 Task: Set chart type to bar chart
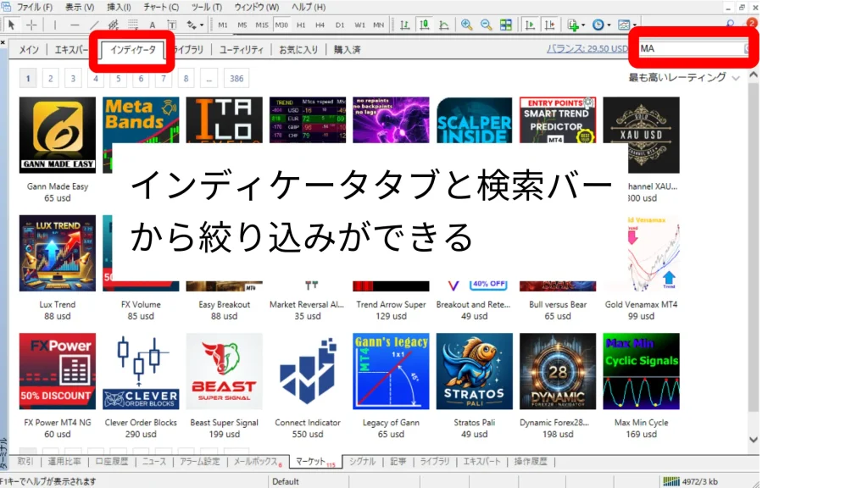pyautogui.click(x=404, y=25)
